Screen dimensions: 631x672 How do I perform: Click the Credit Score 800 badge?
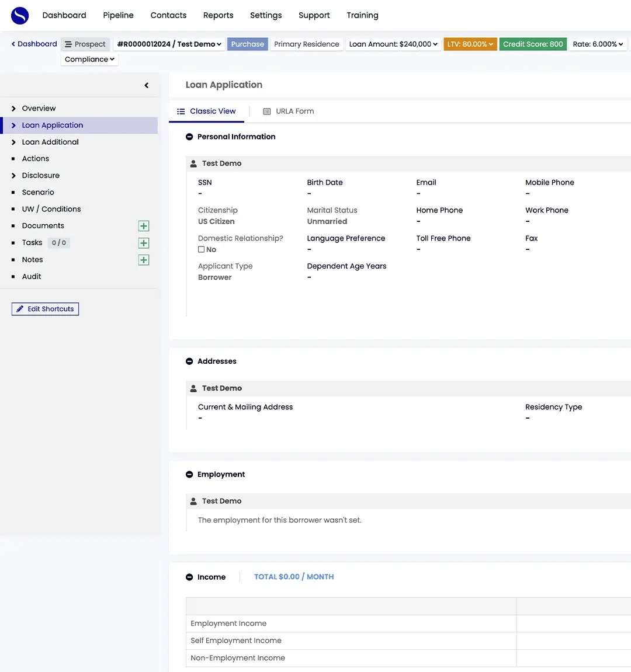(533, 44)
